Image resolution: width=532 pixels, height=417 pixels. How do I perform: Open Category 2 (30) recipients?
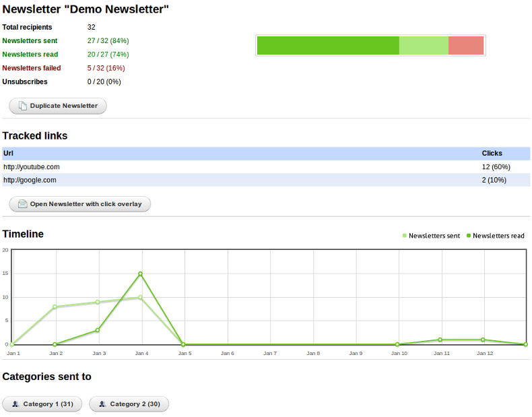click(x=129, y=404)
